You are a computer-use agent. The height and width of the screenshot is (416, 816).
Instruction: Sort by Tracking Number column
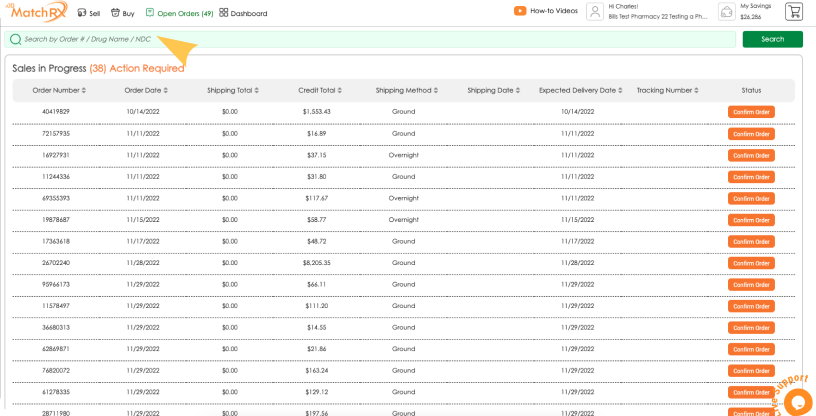point(667,90)
